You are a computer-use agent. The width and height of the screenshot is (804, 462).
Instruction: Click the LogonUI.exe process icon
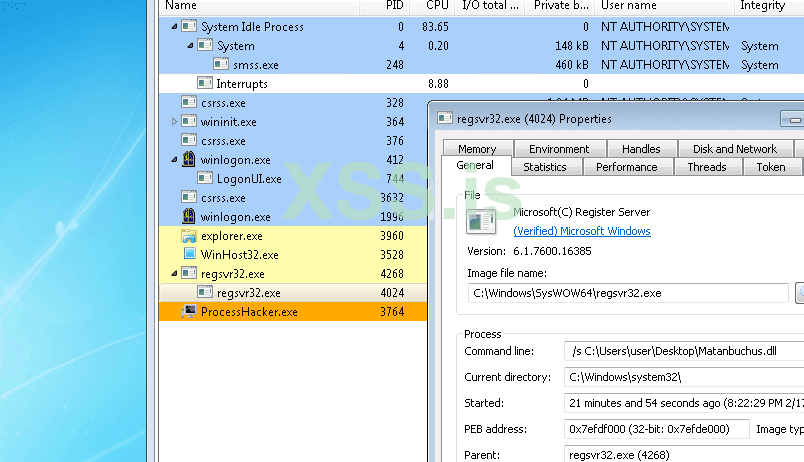click(205, 178)
